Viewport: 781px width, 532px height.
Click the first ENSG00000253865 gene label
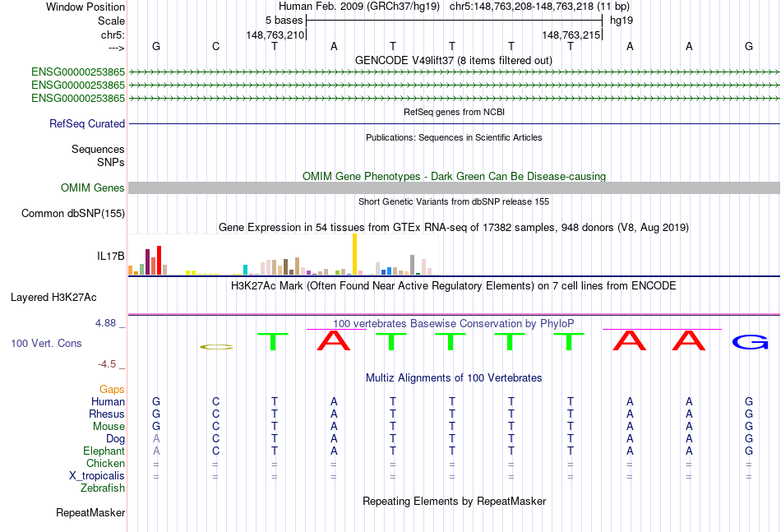(x=78, y=72)
